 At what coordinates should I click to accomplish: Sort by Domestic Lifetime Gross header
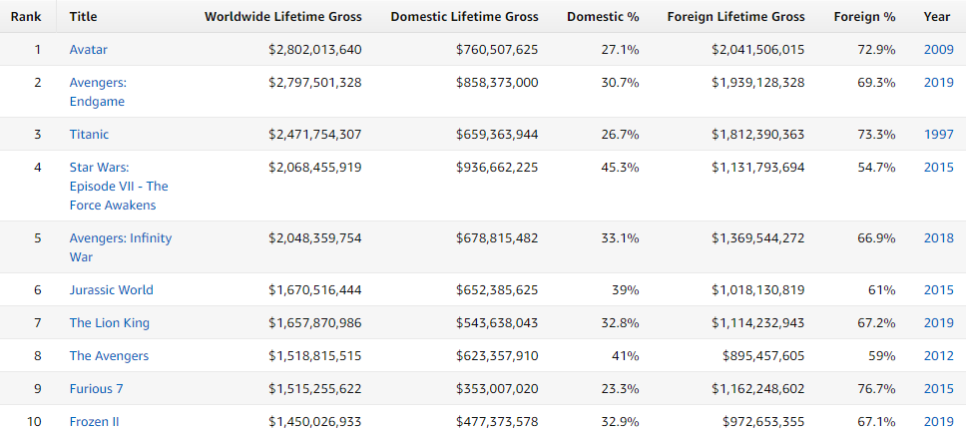tap(465, 17)
